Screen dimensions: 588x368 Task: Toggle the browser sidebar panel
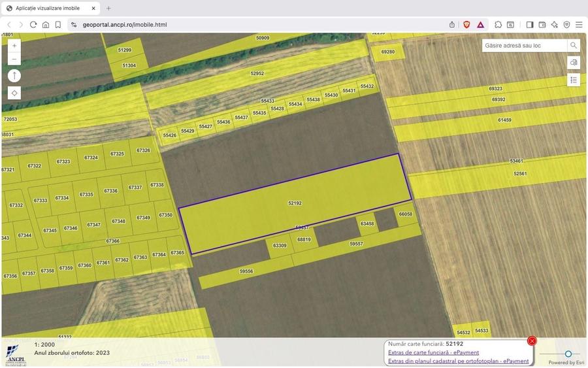tap(530, 25)
